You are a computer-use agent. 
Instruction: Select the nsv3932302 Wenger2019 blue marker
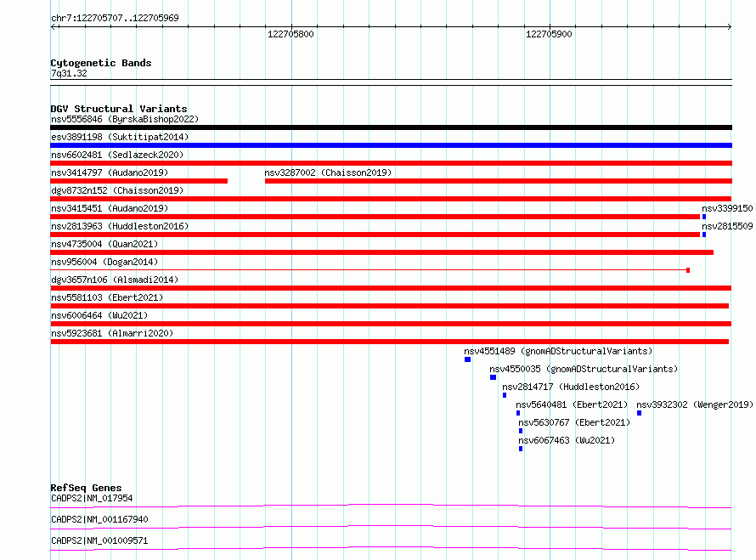click(x=639, y=413)
